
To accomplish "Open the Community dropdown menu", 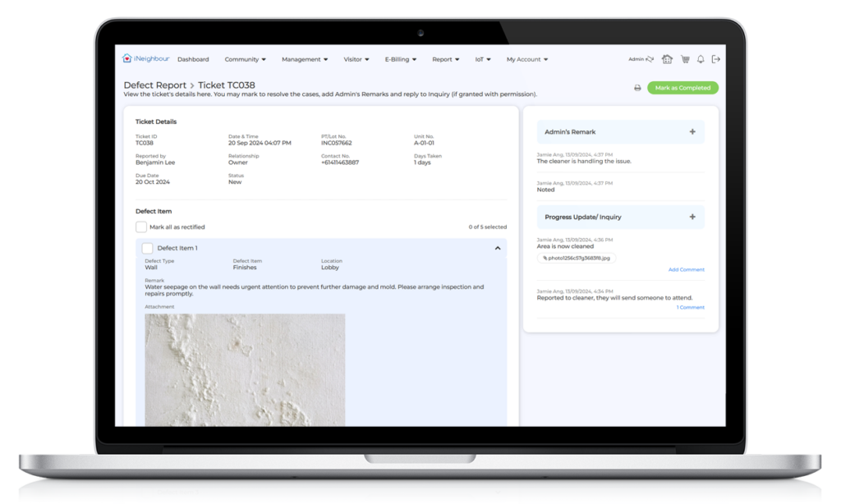I will [245, 59].
